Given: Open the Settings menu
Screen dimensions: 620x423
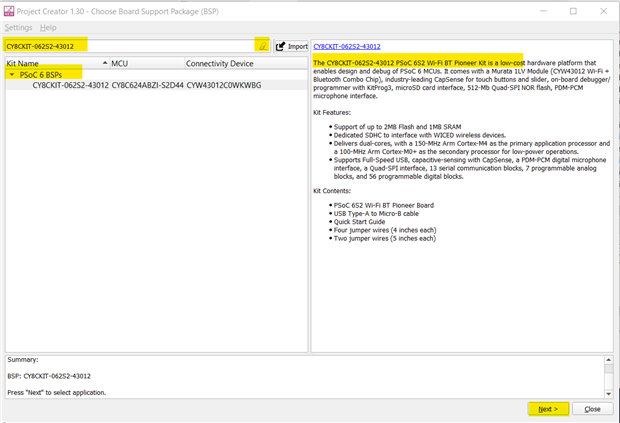Looking at the screenshot, I should [x=18, y=28].
